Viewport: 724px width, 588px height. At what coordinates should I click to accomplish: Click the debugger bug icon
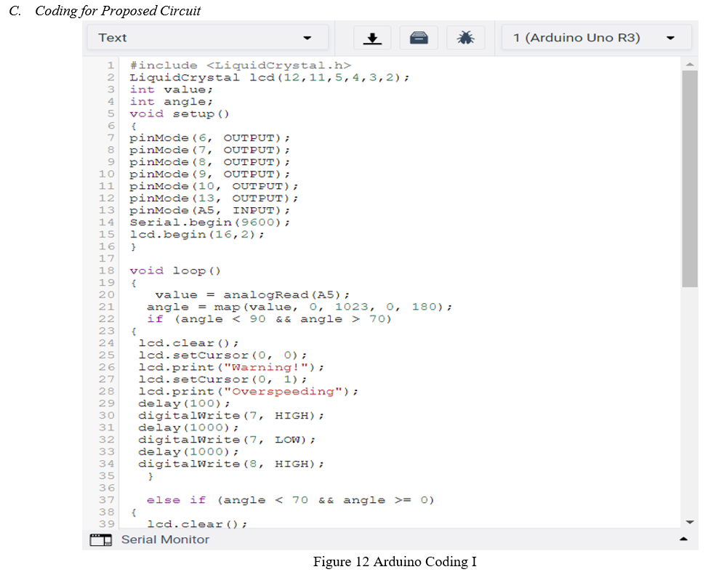[x=465, y=38]
